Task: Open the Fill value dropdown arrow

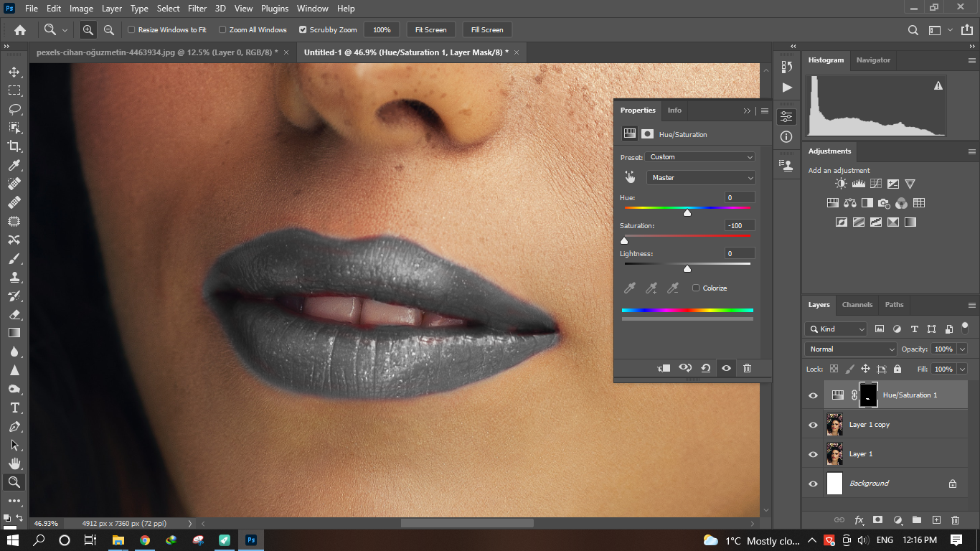Action: point(961,369)
